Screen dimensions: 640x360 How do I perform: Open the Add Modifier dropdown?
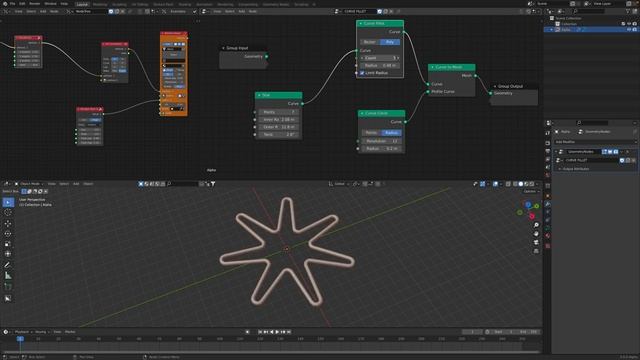pos(595,142)
